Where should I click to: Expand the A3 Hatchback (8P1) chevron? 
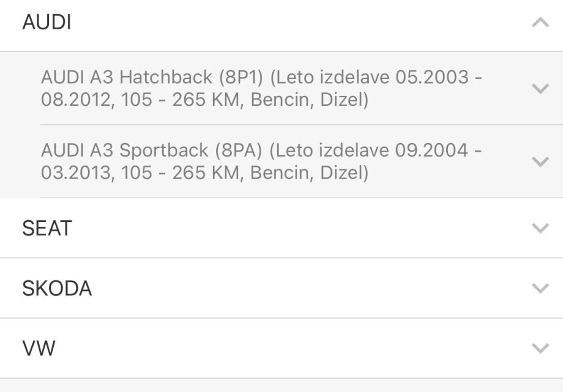click(x=540, y=88)
